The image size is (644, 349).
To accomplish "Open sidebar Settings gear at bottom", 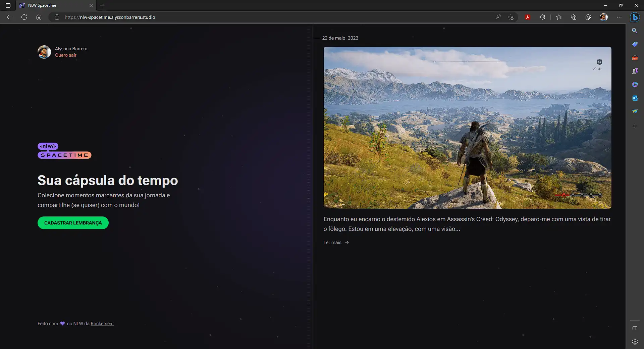I will (635, 342).
